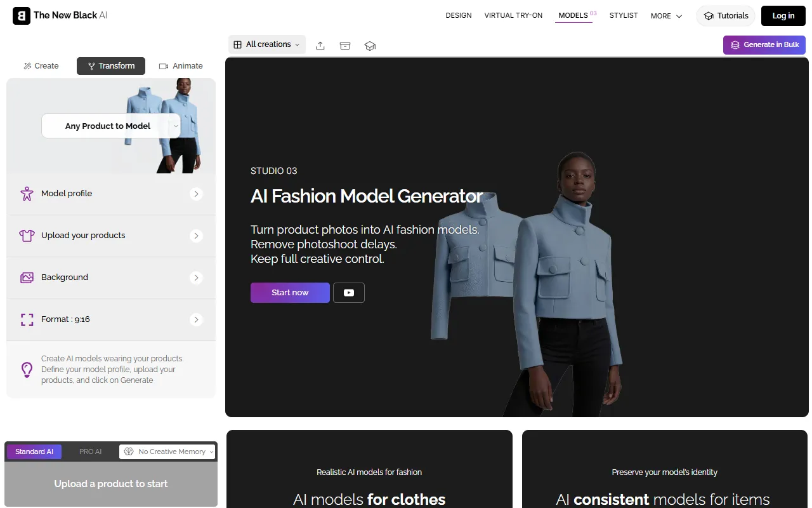Open the archive box icon in the toolbar

[x=345, y=45]
